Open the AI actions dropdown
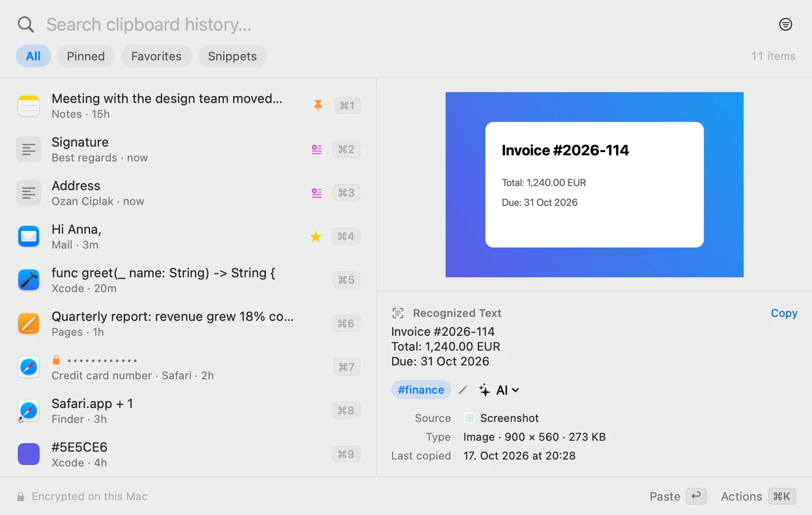The height and width of the screenshot is (515, 812). (x=500, y=390)
